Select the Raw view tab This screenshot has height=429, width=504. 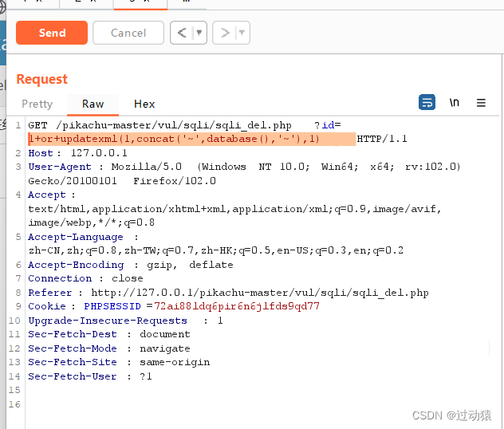[93, 104]
